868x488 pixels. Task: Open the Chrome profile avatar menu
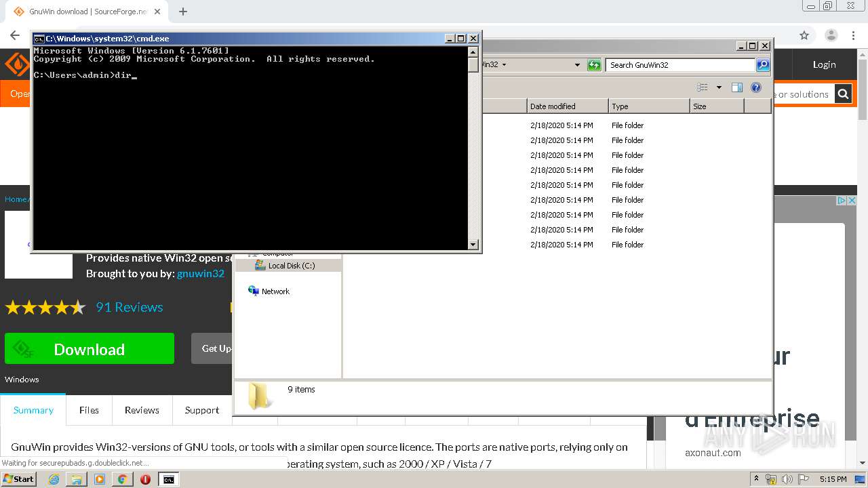pos(831,35)
